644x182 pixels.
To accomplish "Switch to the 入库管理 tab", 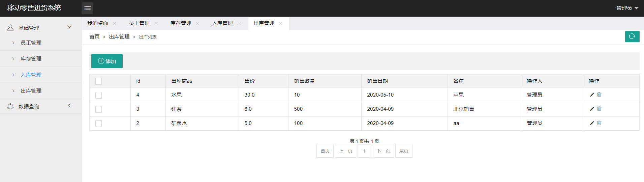I will coord(222,23).
